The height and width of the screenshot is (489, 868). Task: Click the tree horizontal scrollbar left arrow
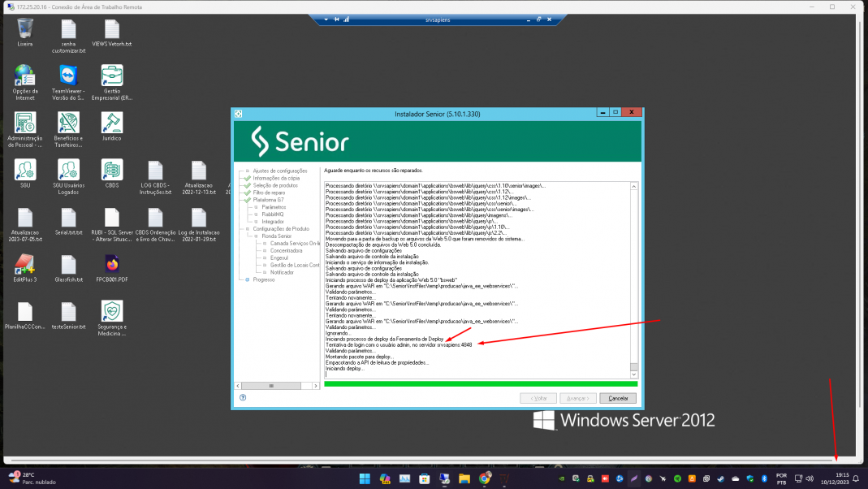(x=238, y=386)
